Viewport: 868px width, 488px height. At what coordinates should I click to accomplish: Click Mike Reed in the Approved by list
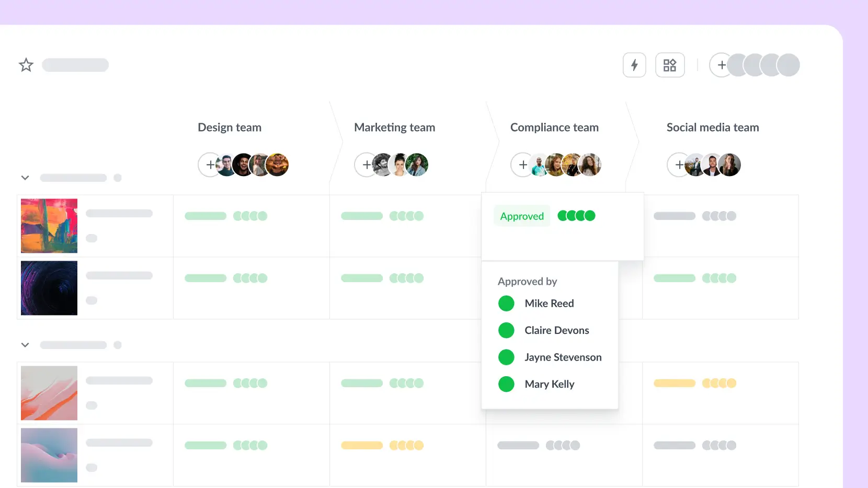click(x=549, y=303)
